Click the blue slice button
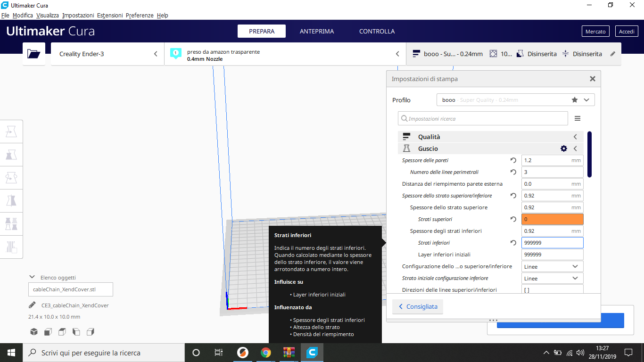This screenshot has height=362, width=644. pos(560,321)
